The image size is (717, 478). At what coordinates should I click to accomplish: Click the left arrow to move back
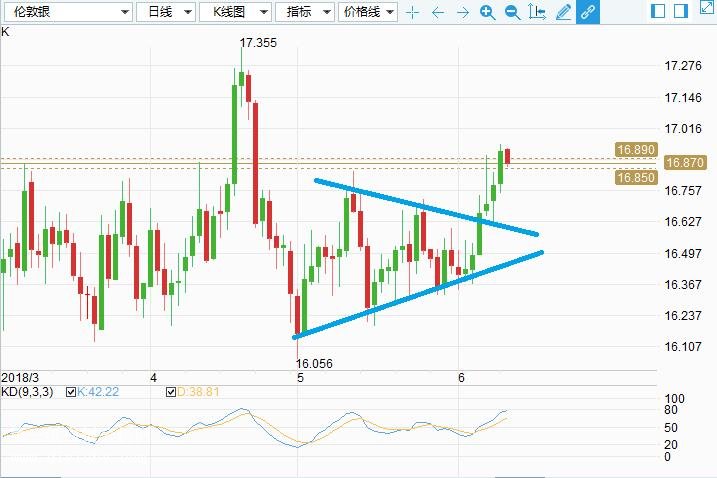(438, 12)
